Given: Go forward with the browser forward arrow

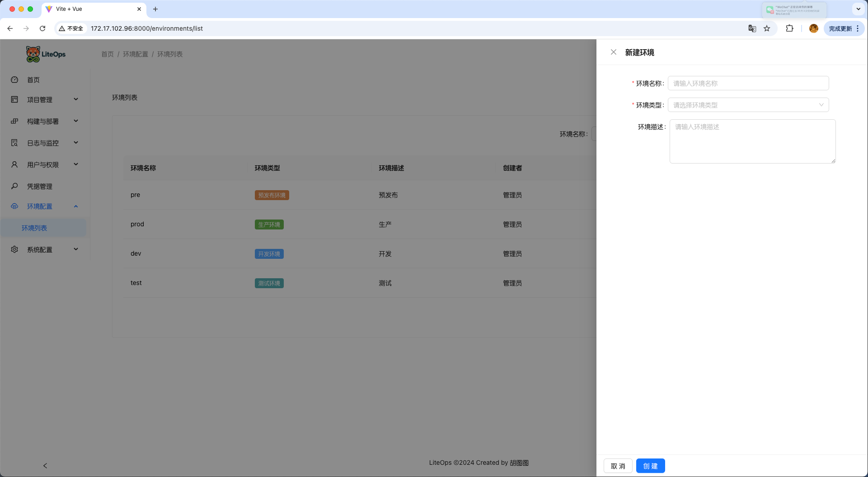Looking at the screenshot, I should point(26,28).
